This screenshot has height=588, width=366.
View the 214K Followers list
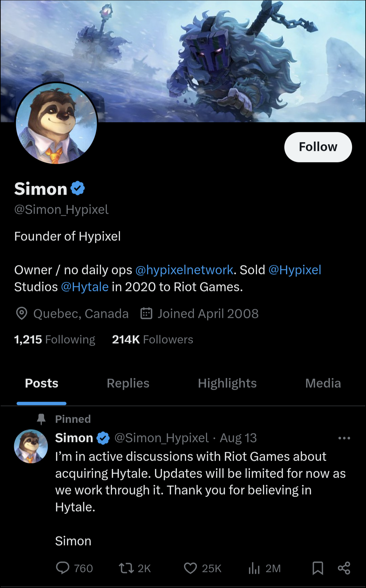152,340
